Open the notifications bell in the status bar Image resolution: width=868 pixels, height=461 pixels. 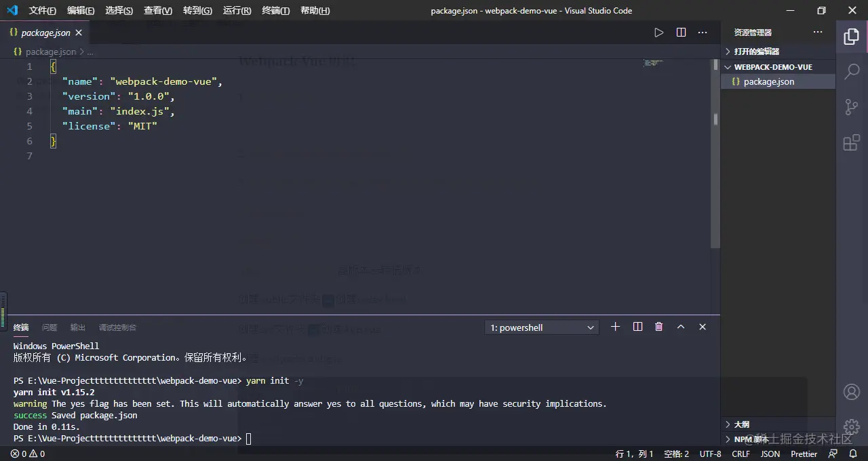click(x=854, y=454)
